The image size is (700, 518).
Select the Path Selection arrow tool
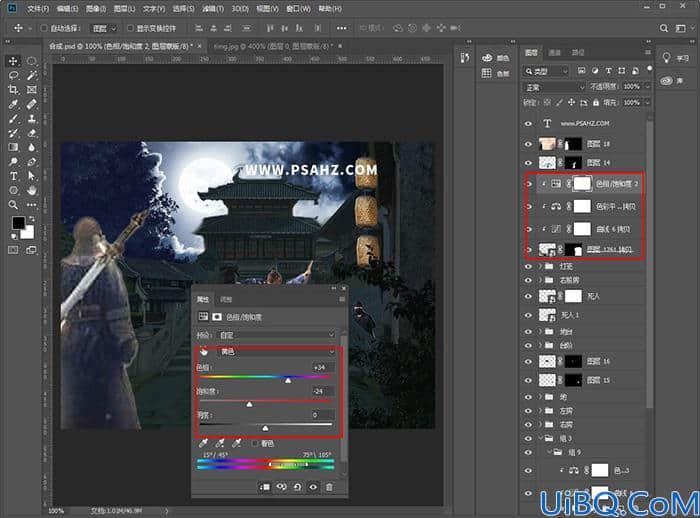click(x=31, y=176)
